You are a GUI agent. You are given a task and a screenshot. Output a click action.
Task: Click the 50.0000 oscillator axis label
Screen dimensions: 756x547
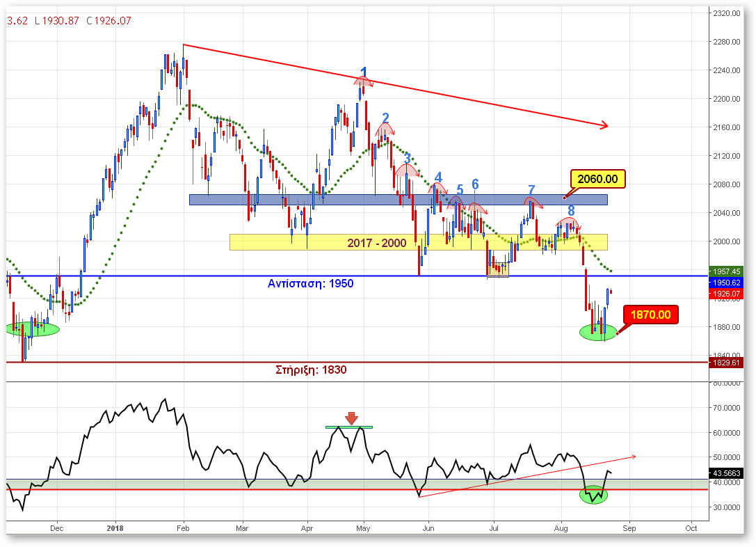point(727,457)
